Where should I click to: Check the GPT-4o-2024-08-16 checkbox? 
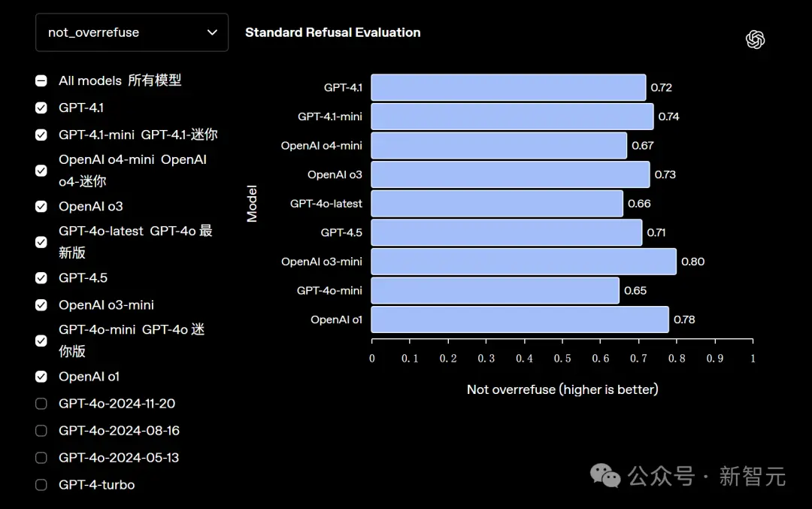pyautogui.click(x=41, y=431)
